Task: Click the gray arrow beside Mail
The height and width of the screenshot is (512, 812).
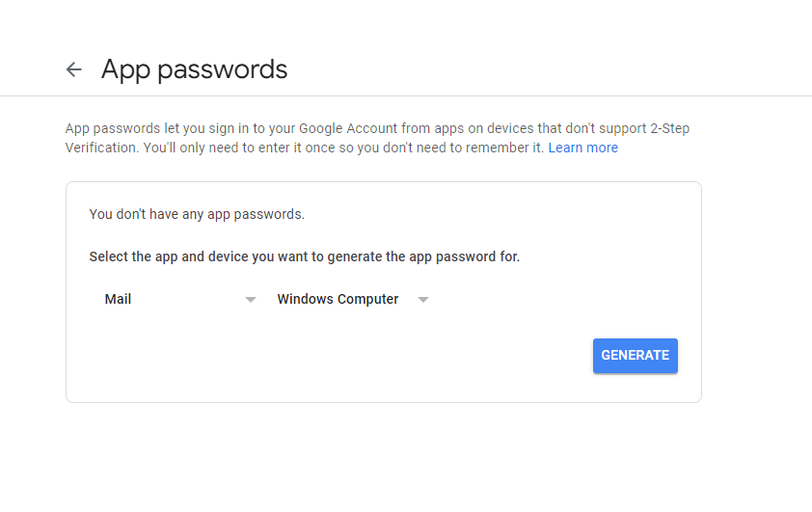Action: point(251,300)
